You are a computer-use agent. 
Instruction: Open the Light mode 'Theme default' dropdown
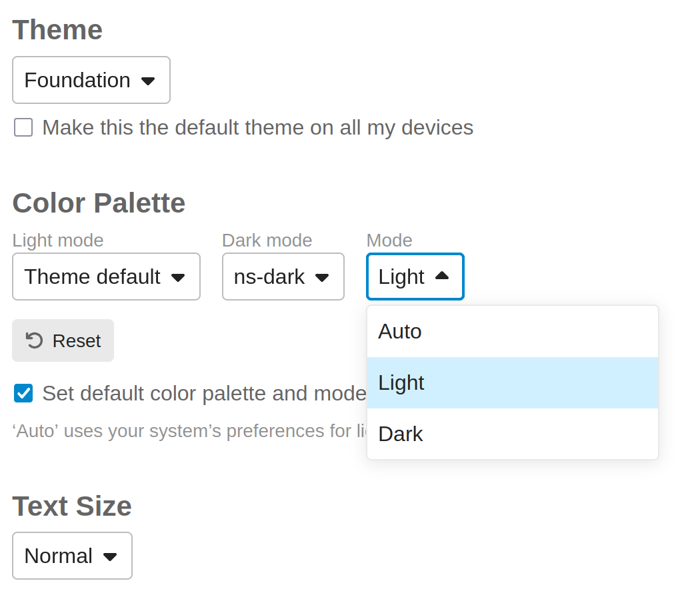click(106, 277)
